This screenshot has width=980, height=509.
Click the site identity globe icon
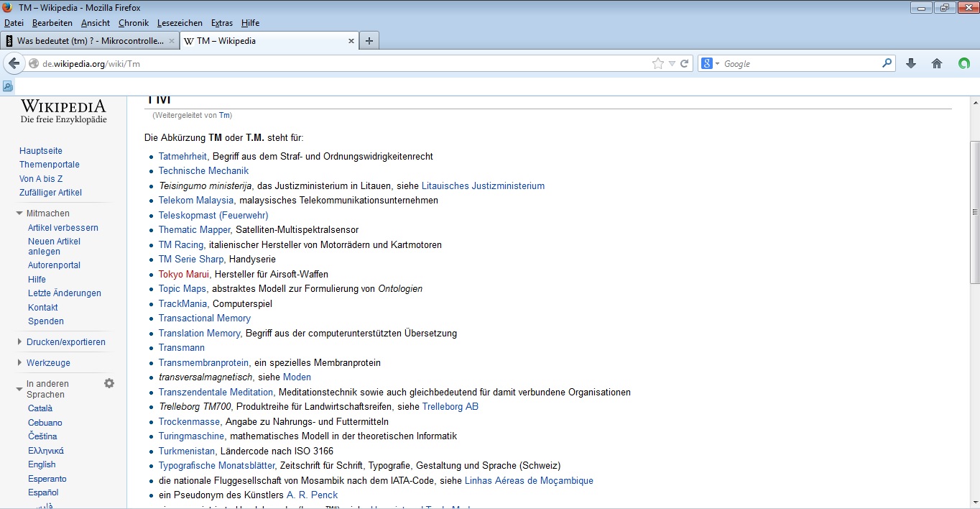click(33, 63)
